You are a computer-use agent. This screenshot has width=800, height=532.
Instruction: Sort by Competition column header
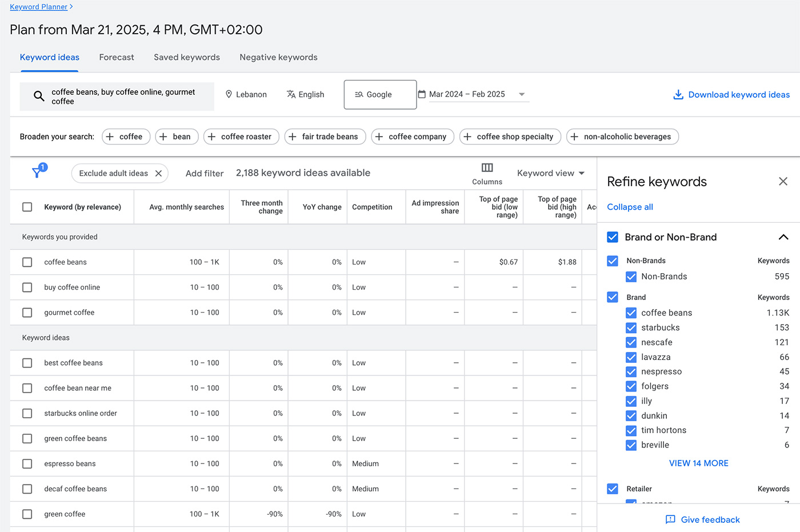pos(372,207)
